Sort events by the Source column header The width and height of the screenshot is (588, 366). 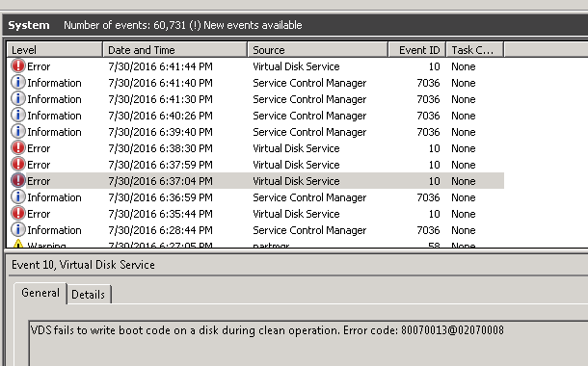pos(318,50)
